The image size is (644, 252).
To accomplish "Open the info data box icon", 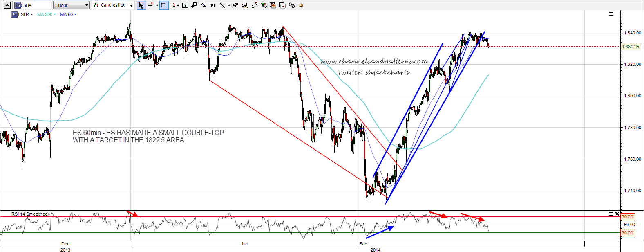I will 185,5.
